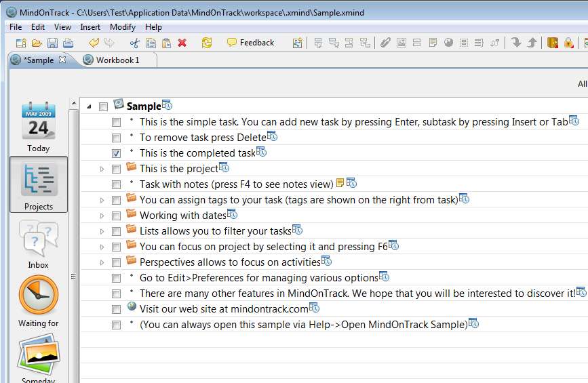Select the Projects perspective icon

click(39, 180)
